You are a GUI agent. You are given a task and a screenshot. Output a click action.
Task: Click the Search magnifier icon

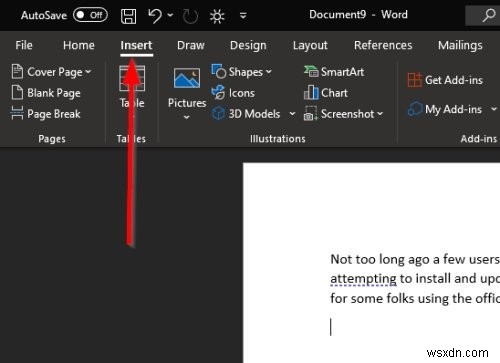[488, 15]
